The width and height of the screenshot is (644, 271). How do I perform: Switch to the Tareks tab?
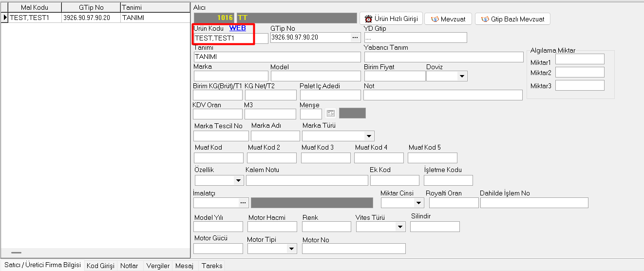(x=212, y=266)
